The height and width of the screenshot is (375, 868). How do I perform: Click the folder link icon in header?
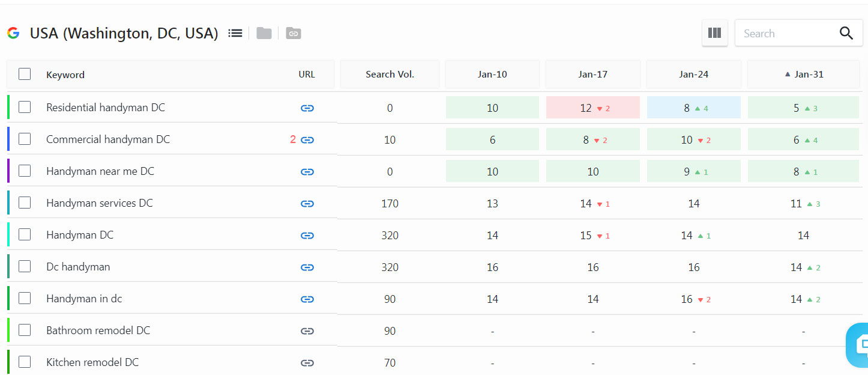(x=293, y=33)
